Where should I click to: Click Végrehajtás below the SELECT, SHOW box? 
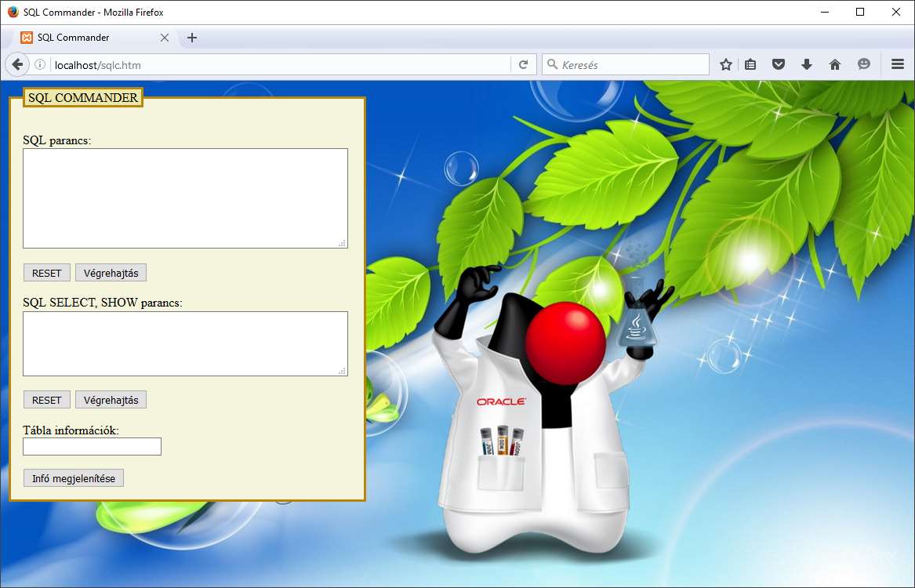(x=111, y=400)
